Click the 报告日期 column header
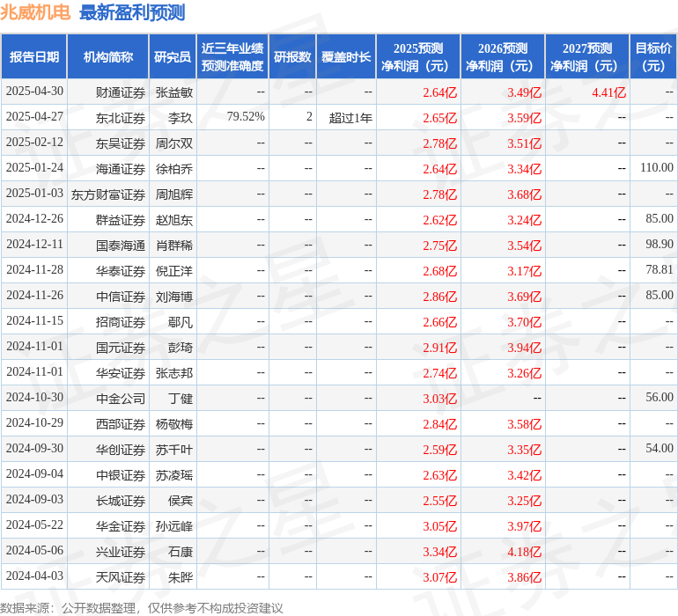The image size is (678, 616). click(34, 56)
